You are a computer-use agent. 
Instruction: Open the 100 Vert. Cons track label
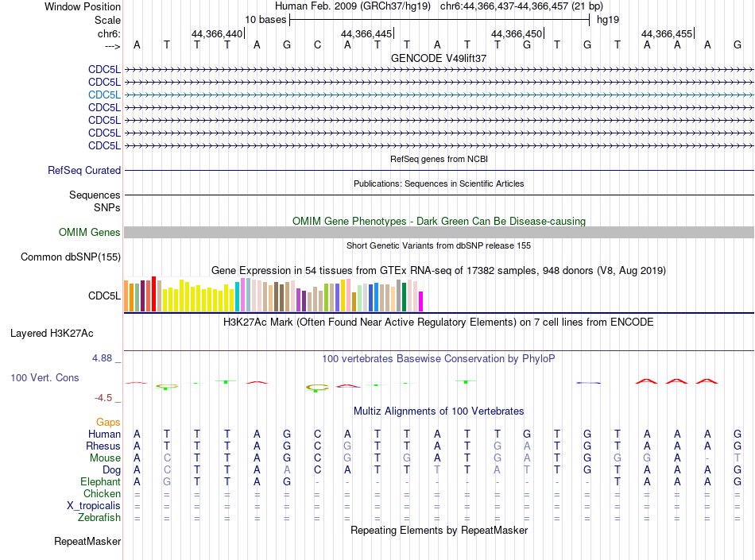[x=45, y=377]
